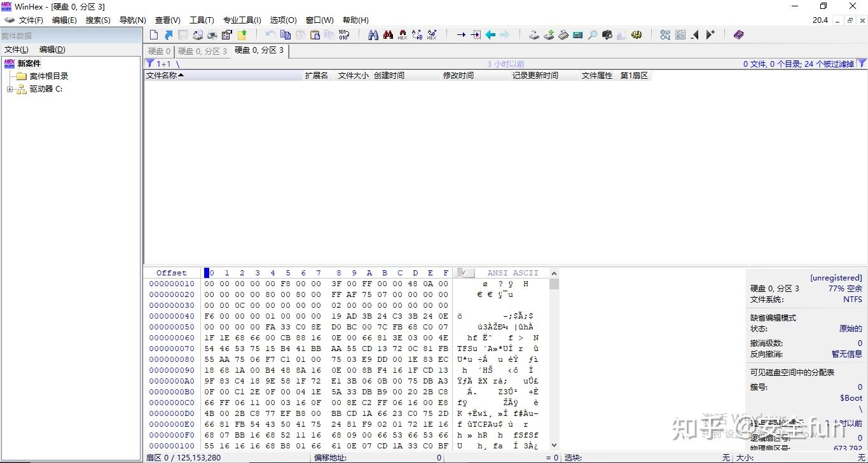
Task: Select 新案件 in the case tree
Action: [29, 64]
